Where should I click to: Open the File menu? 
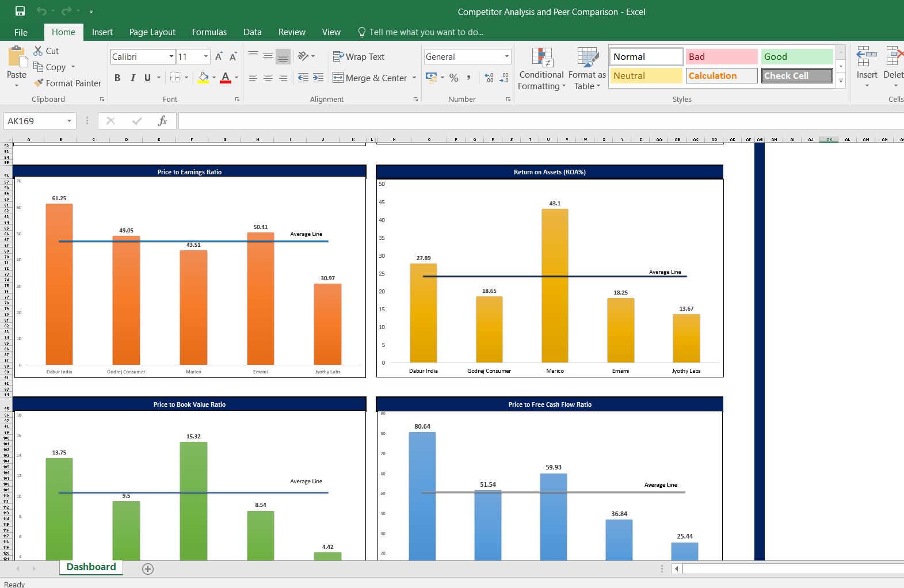[21, 32]
